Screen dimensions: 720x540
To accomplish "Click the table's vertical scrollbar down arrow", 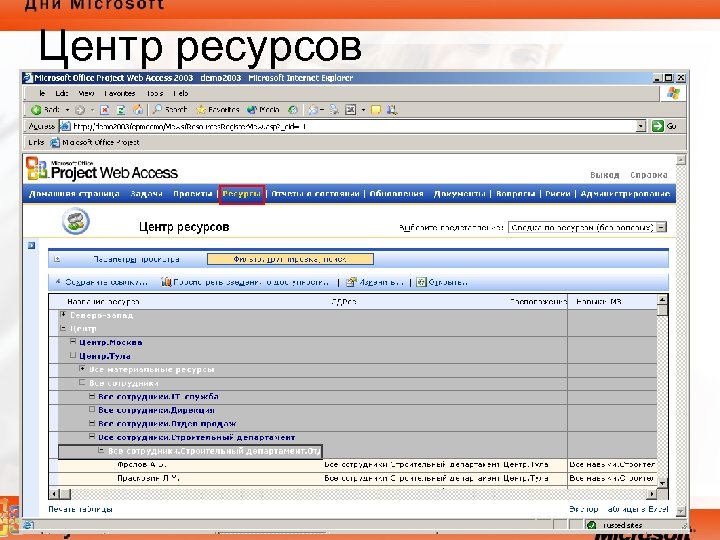I will click(662, 483).
